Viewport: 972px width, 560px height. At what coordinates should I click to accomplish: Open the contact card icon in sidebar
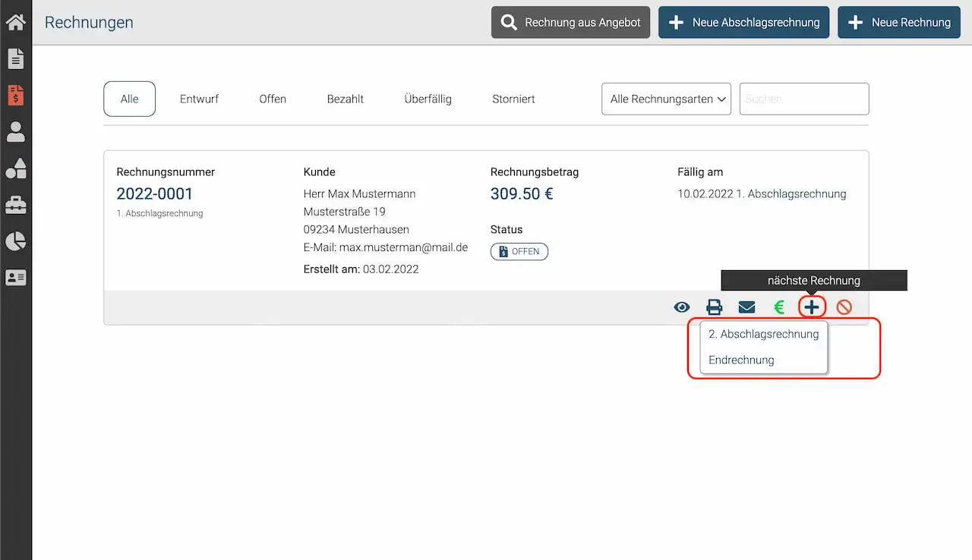tap(15, 278)
